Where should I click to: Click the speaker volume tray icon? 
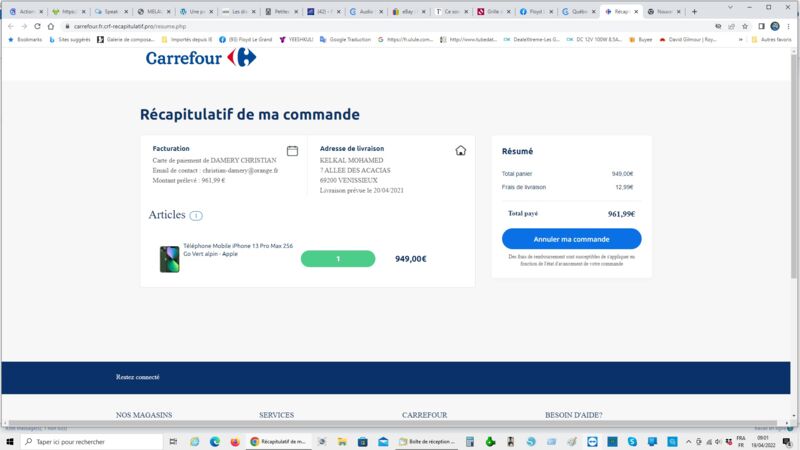click(718, 441)
